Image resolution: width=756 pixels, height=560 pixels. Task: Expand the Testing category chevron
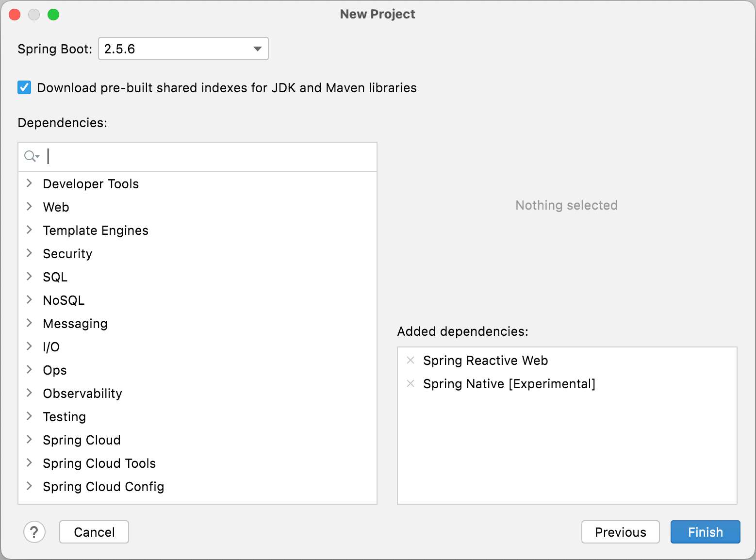point(30,416)
